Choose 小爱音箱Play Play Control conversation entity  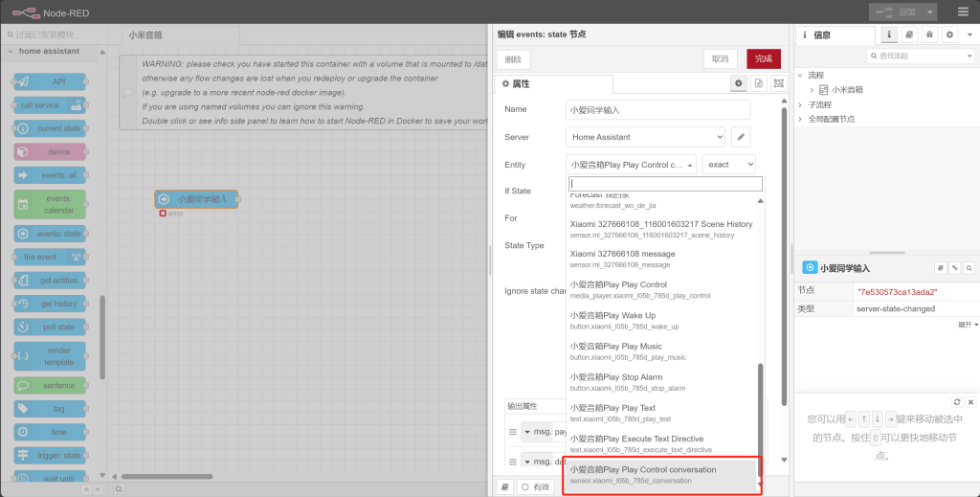point(662,475)
